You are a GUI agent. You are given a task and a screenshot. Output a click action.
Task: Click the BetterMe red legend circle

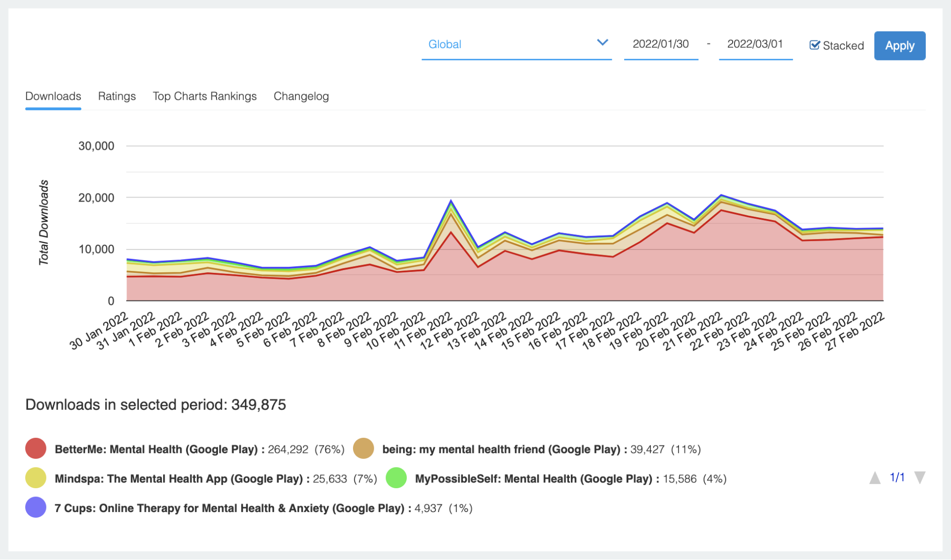click(x=36, y=448)
